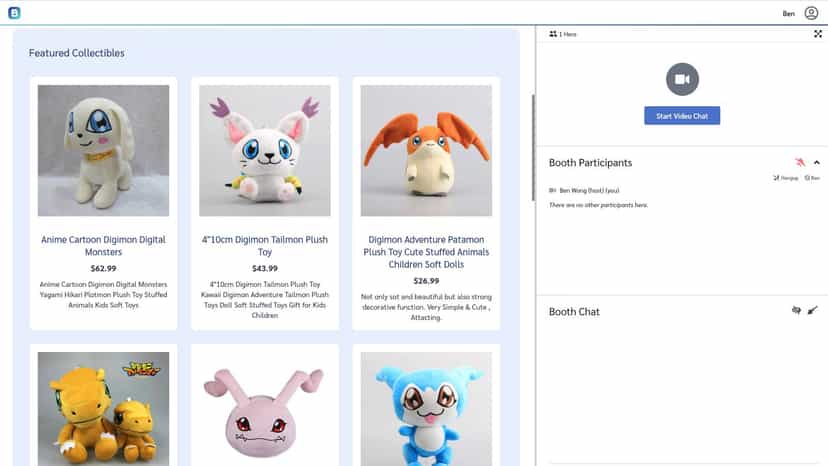Click the 'Booth Chat' heading
This screenshot has width=828, height=466.
574,312
